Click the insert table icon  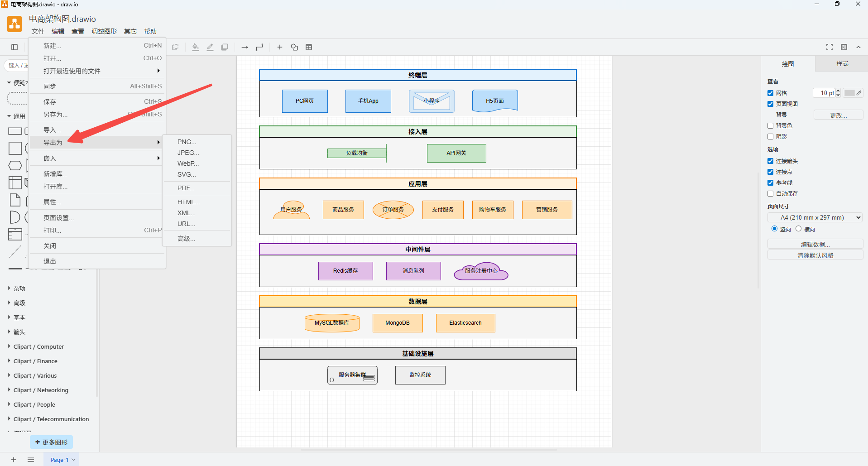point(309,47)
